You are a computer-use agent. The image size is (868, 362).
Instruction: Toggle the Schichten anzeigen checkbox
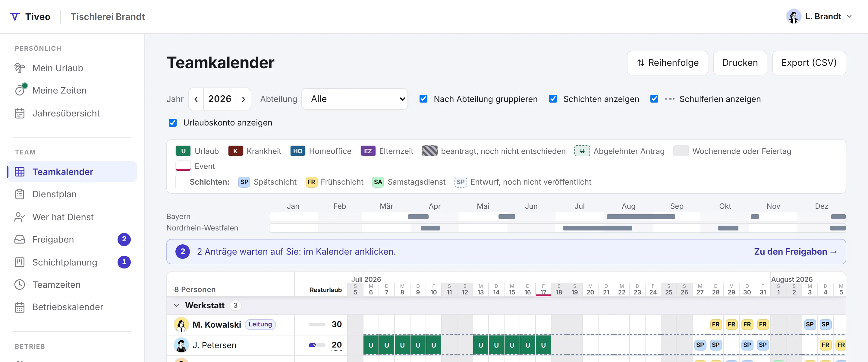pyautogui.click(x=553, y=99)
